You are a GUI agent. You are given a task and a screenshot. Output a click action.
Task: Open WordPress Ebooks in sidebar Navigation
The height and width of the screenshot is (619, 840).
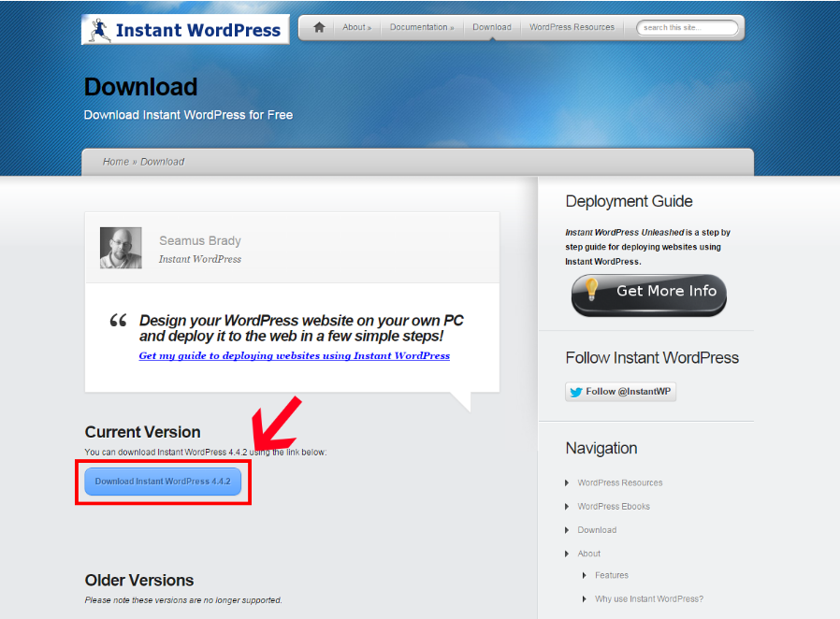click(x=614, y=507)
